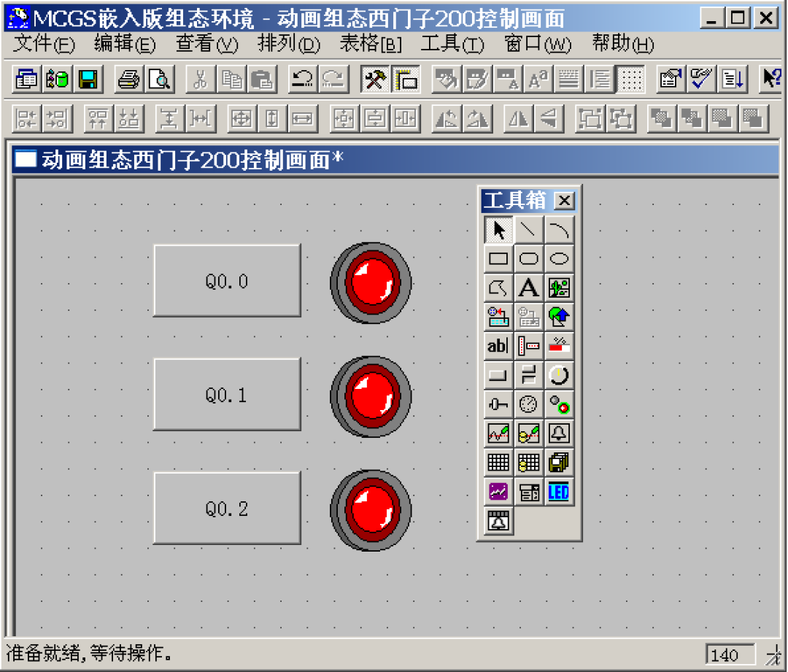Open the 工具(T) menu

(452, 44)
